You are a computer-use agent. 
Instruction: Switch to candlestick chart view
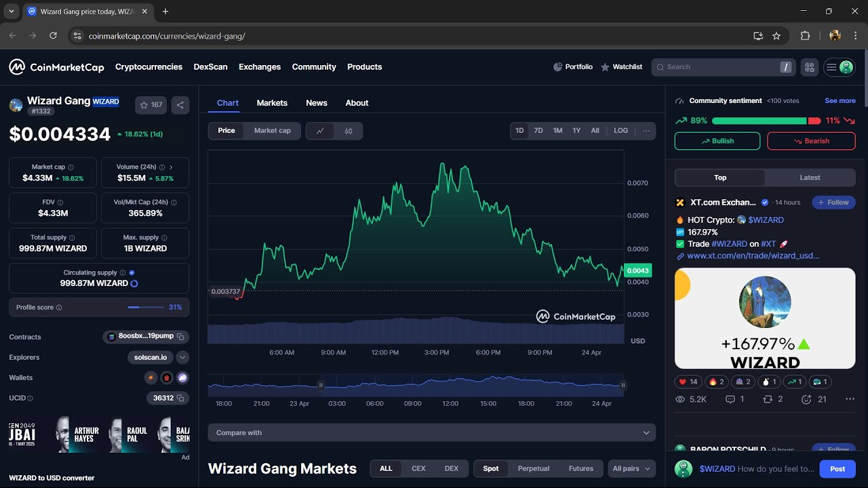pyautogui.click(x=349, y=131)
